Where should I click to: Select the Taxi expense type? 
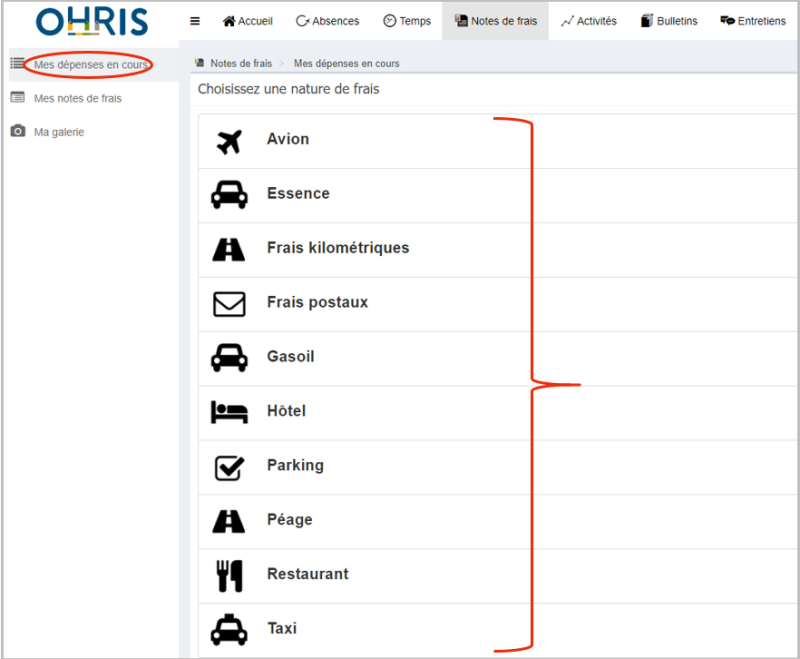[x=497, y=630]
